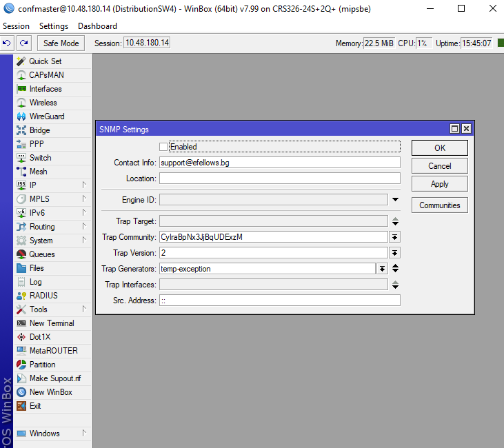This screenshot has height=448, width=504.
Task: Open the New Terminal icon
Action: [x=21, y=323]
